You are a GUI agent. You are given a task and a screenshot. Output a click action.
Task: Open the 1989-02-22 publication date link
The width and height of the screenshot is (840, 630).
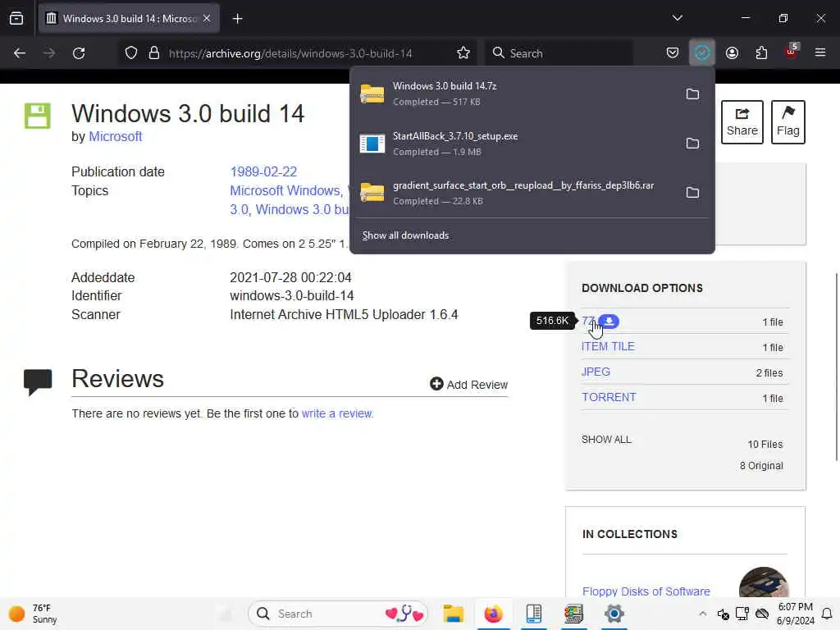[263, 172]
